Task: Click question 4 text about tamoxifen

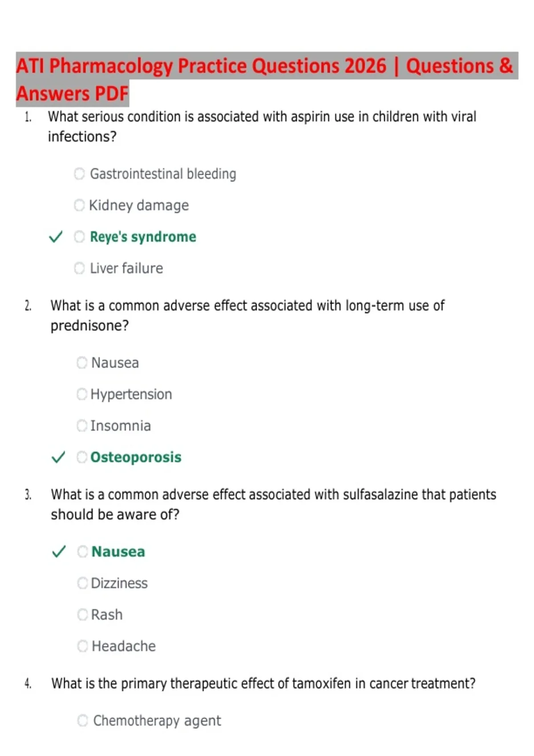Action: click(263, 684)
